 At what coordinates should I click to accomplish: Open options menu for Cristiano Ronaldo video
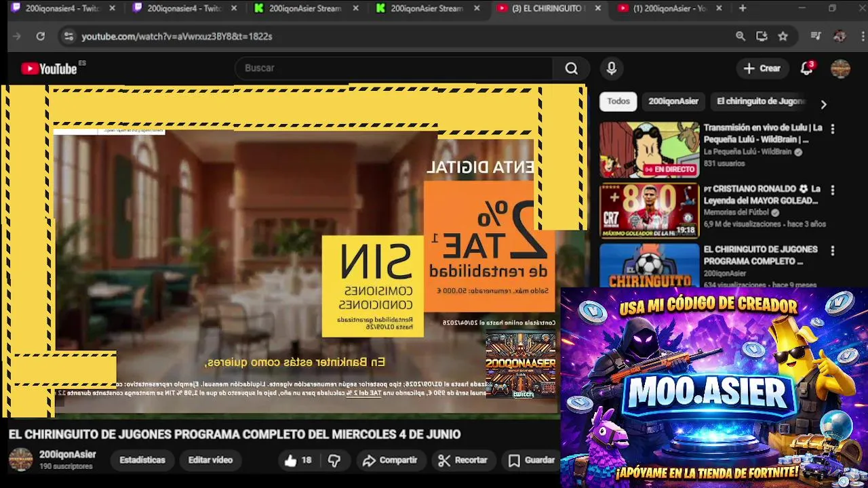coord(833,190)
